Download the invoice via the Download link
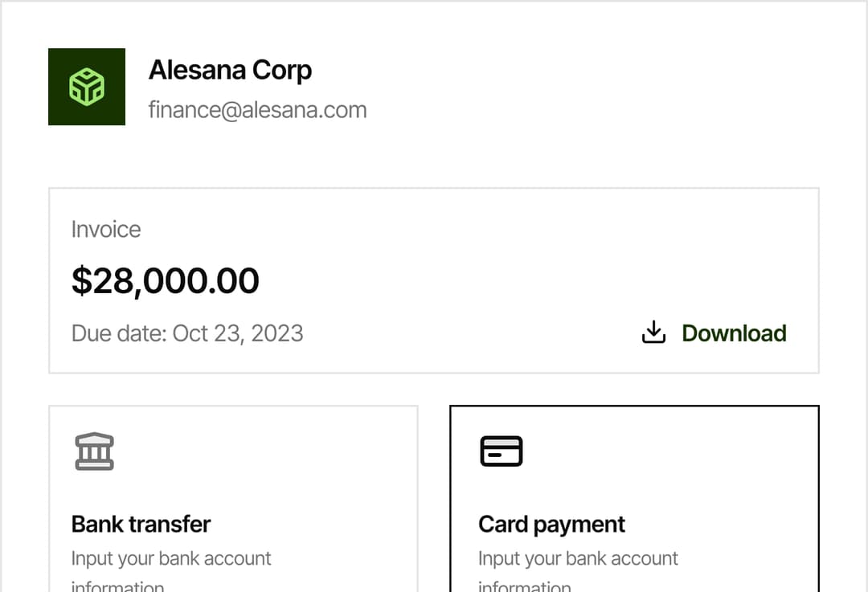 pyautogui.click(x=734, y=333)
